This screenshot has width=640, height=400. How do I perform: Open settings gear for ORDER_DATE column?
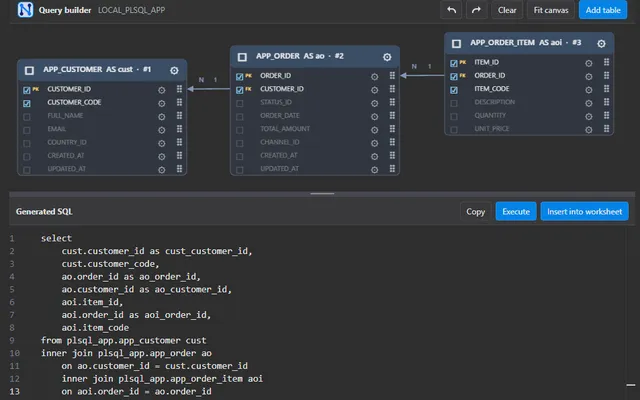click(x=374, y=117)
